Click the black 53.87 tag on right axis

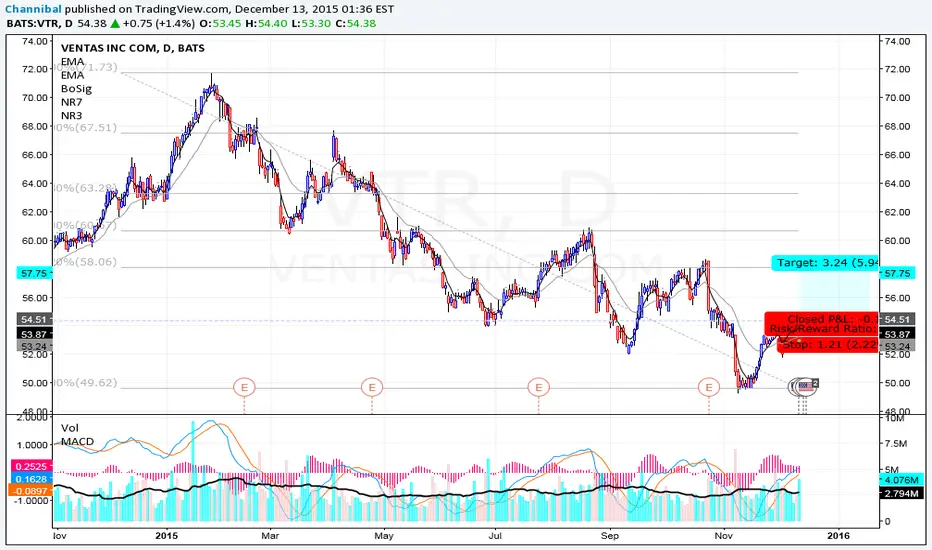pyautogui.click(x=896, y=334)
